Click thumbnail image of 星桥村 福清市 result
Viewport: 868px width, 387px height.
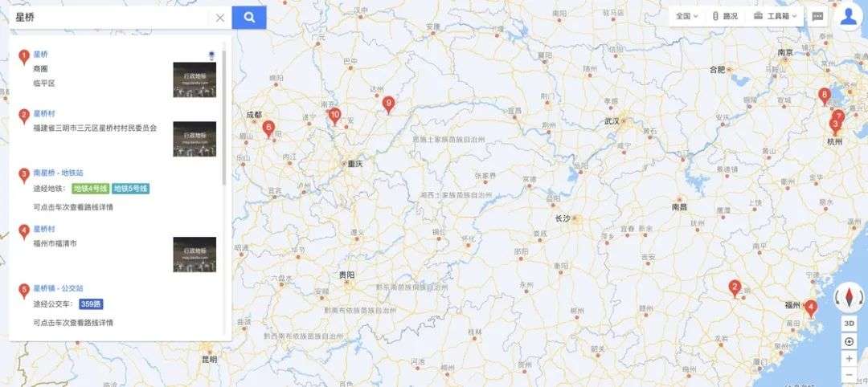194,255
